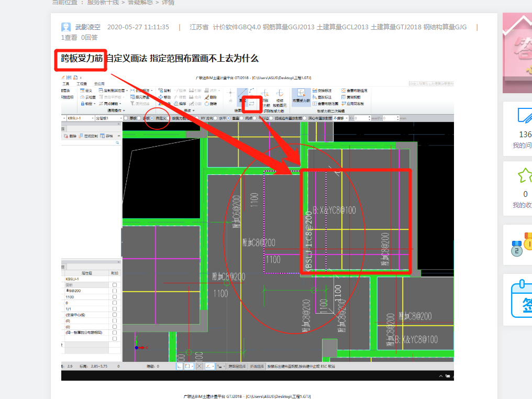
Task: Click the 跨图层选择 status bar button
Action: click(x=237, y=367)
